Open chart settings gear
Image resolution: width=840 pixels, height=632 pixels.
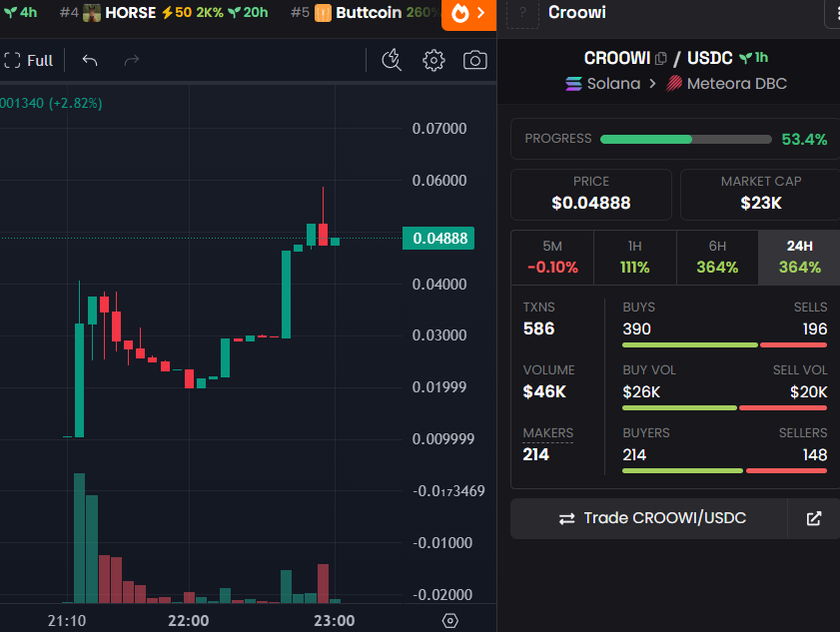point(433,61)
